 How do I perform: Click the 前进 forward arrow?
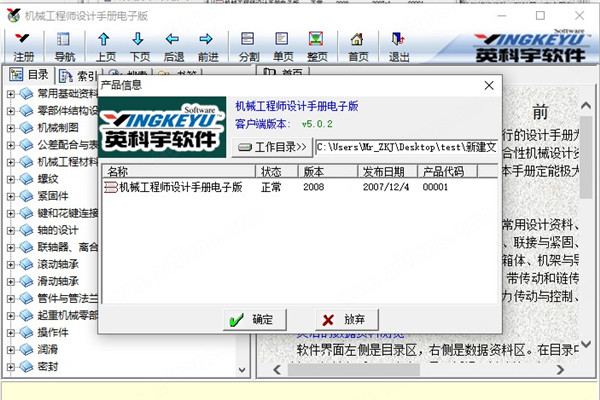[x=207, y=46]
